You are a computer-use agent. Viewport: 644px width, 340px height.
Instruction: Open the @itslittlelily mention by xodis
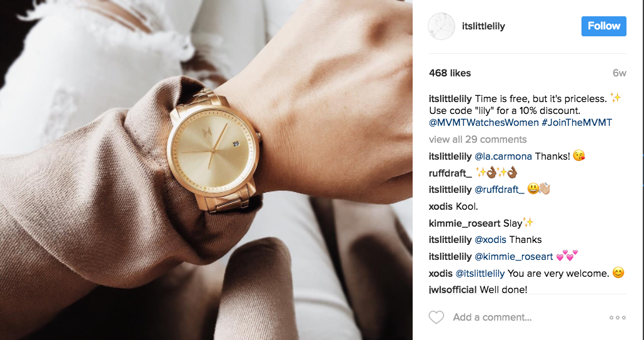[480, 274]
